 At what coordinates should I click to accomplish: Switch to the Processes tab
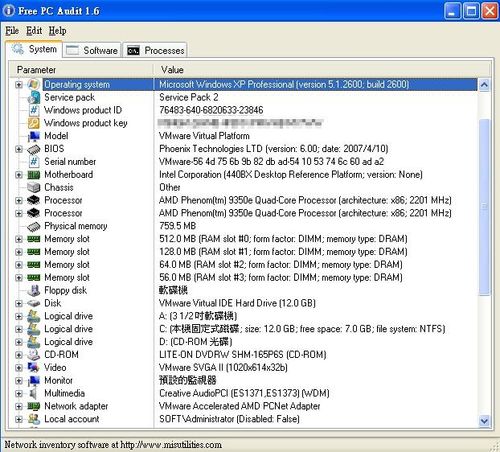pos(155,50)
